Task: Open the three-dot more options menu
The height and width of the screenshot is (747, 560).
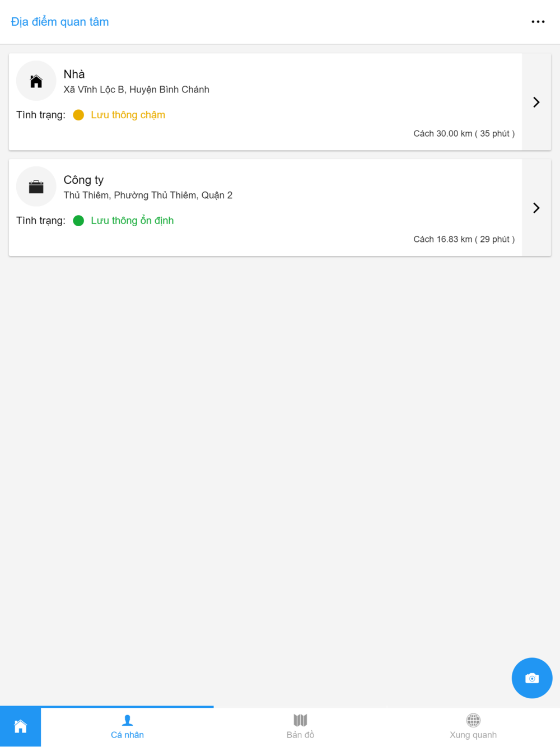Action: [x=538, y=22]
